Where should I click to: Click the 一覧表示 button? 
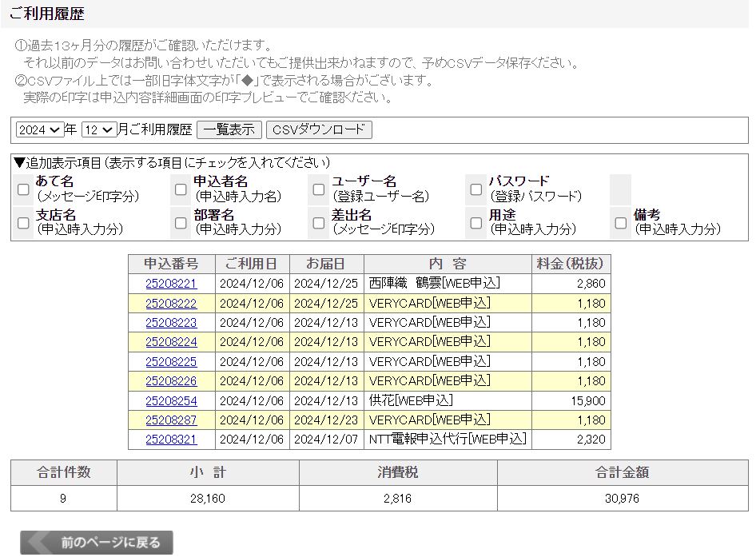pyautogui.click(x=228, y=129)
